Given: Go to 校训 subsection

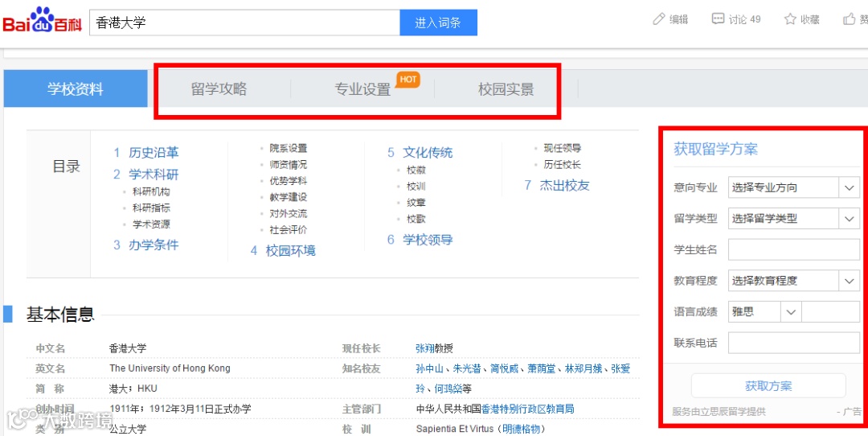Looking at the screenshot, I should [x=416, y=187].
